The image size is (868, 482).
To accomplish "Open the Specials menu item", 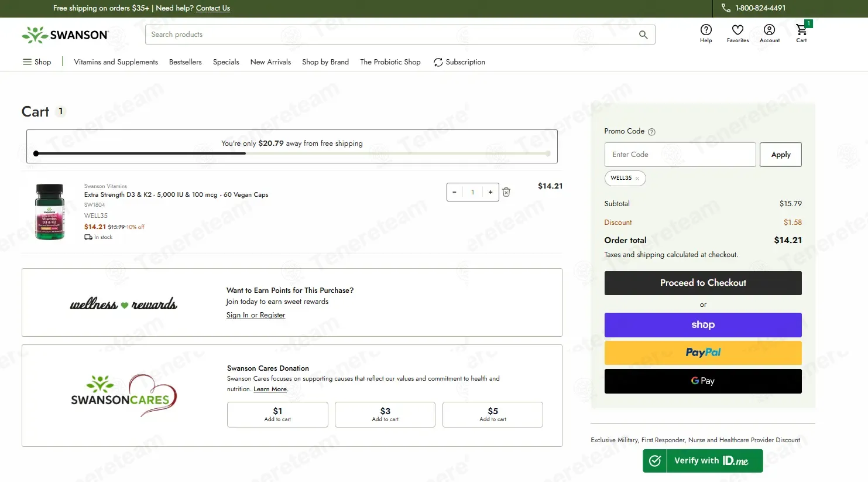I will pyautogui.click(x=226, y=62).
